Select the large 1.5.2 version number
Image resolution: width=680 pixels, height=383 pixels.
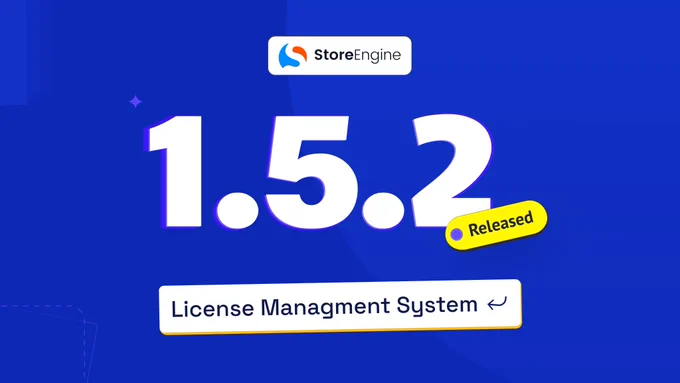pos(319,171)
